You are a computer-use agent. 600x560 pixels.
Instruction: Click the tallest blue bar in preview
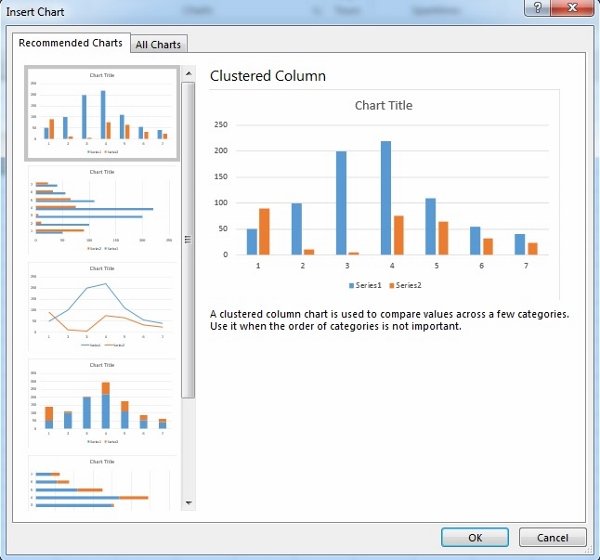coord(386,198)
